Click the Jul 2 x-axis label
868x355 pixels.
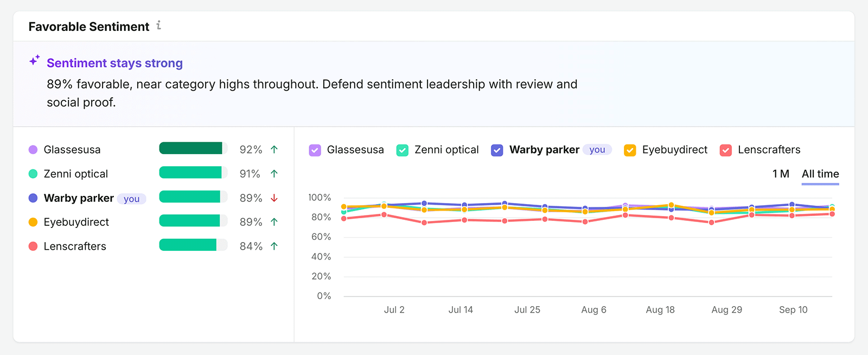[394, 310]
